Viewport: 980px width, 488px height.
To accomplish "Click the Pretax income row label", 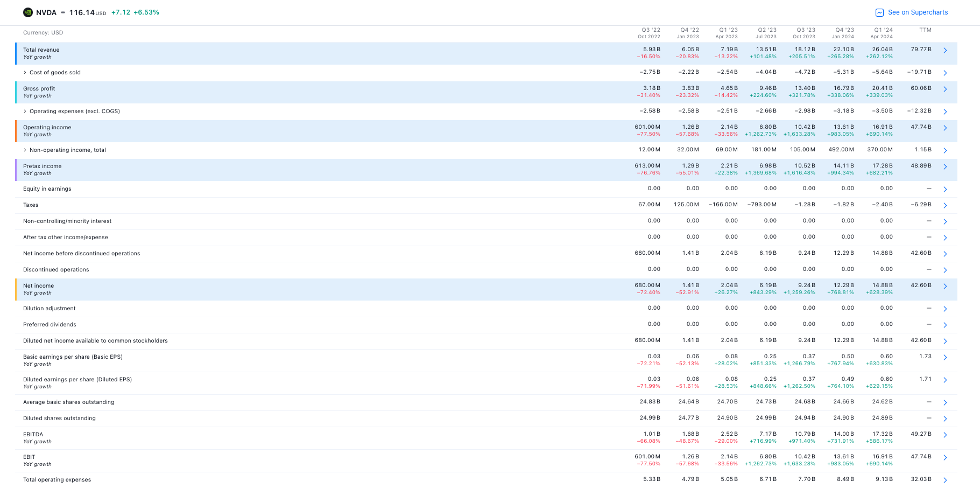I will click(x=43, y=166).
